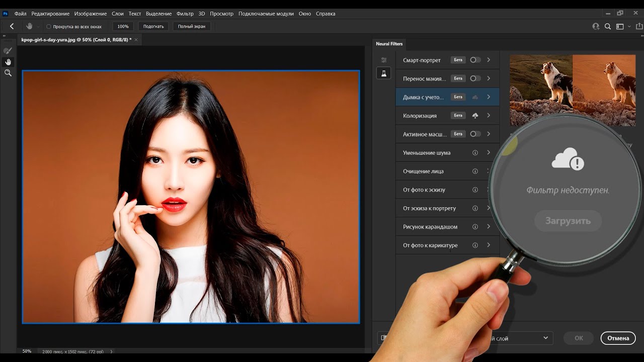
Task: Open the all filters sliders icon
Action: point(384,60)
